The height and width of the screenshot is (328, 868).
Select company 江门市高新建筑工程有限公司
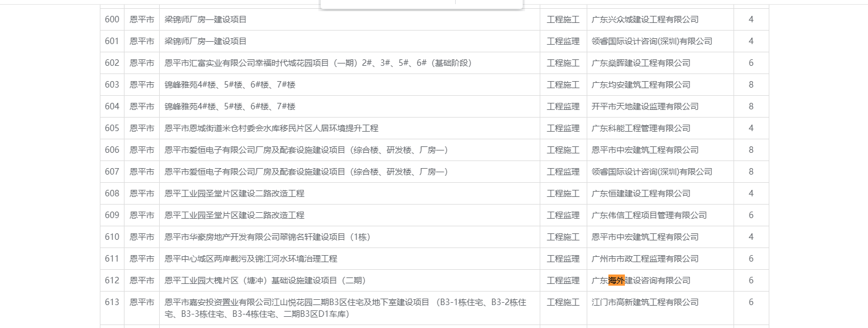(x=645, y=302)
